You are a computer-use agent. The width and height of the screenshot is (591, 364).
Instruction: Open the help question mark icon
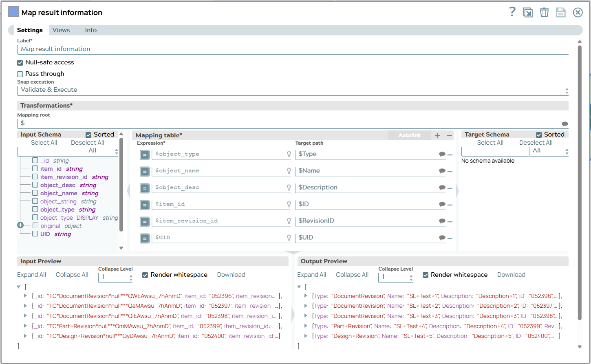coord(512,12)
